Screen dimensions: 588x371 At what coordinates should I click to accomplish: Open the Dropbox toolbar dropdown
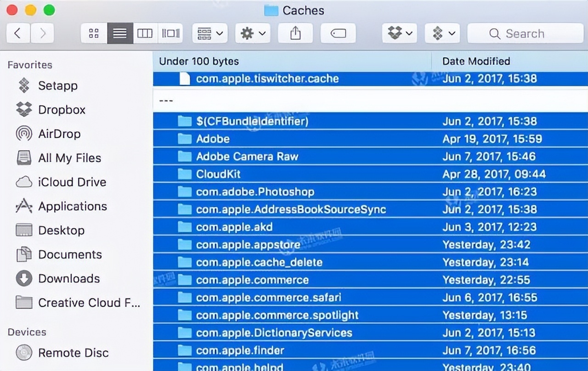coord(399,34)
